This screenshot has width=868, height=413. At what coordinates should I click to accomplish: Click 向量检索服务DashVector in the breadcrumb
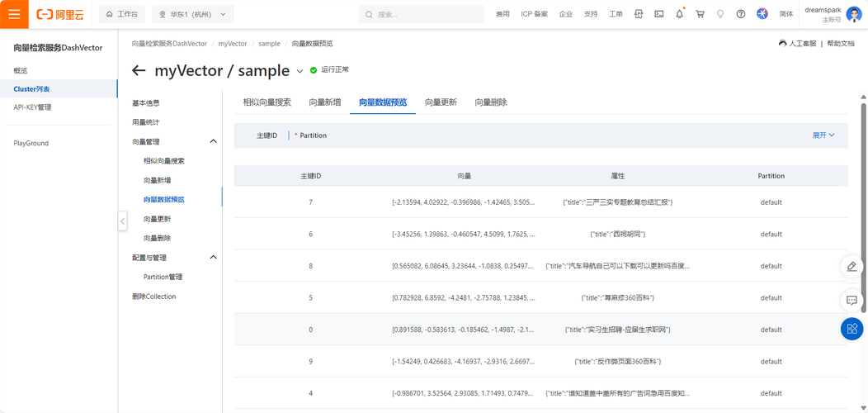[x=169, y=43]
